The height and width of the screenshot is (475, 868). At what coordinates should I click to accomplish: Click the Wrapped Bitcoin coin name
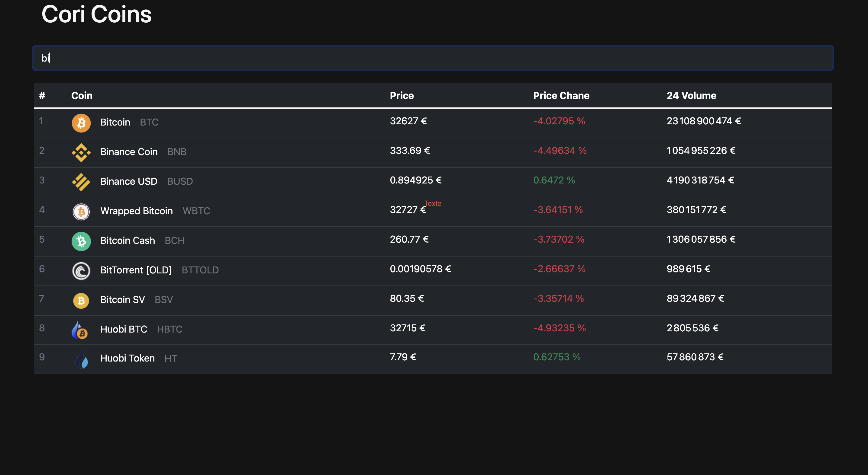[x=137, y=211]
